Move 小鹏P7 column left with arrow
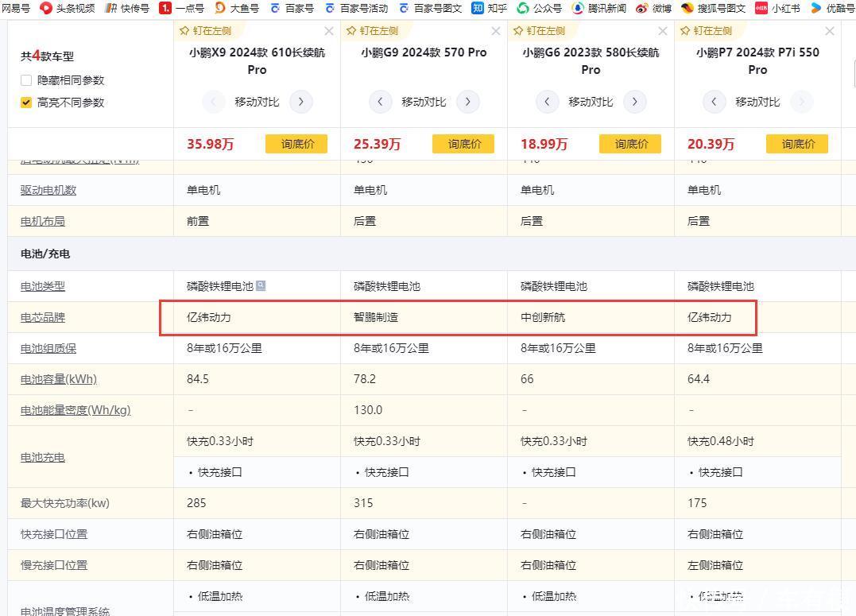This screenshot has height=616, width=856. click(x=714, y=102)
